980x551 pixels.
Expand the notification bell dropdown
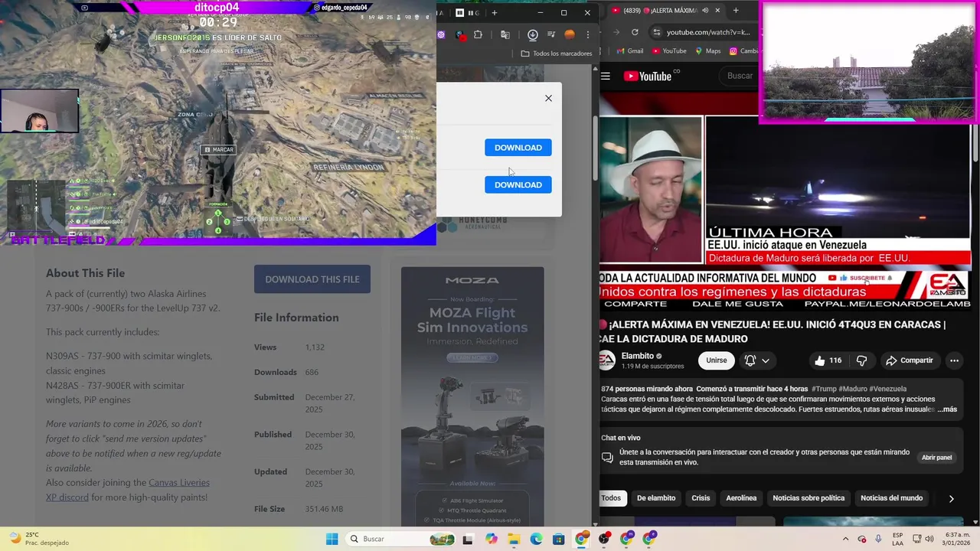[756, 360]
